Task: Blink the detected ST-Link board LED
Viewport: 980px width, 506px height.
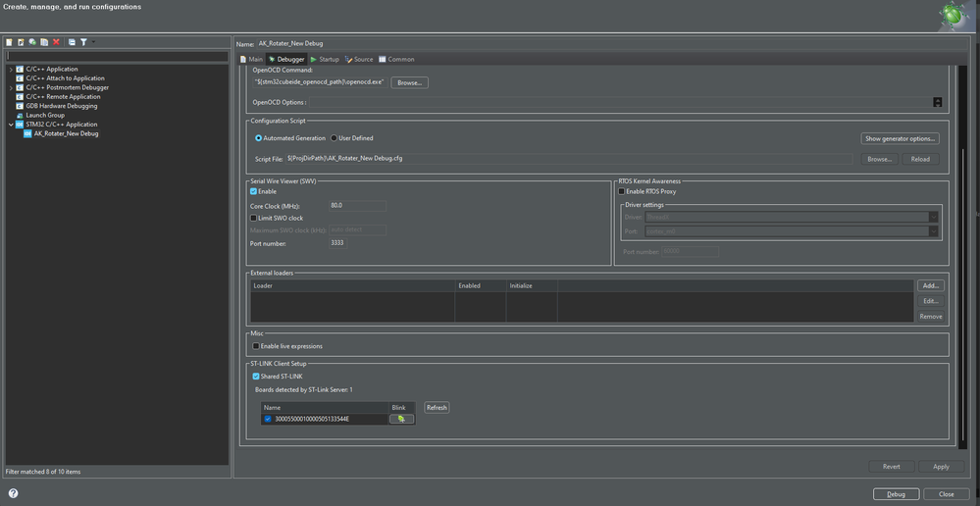Action: point(402,419)
